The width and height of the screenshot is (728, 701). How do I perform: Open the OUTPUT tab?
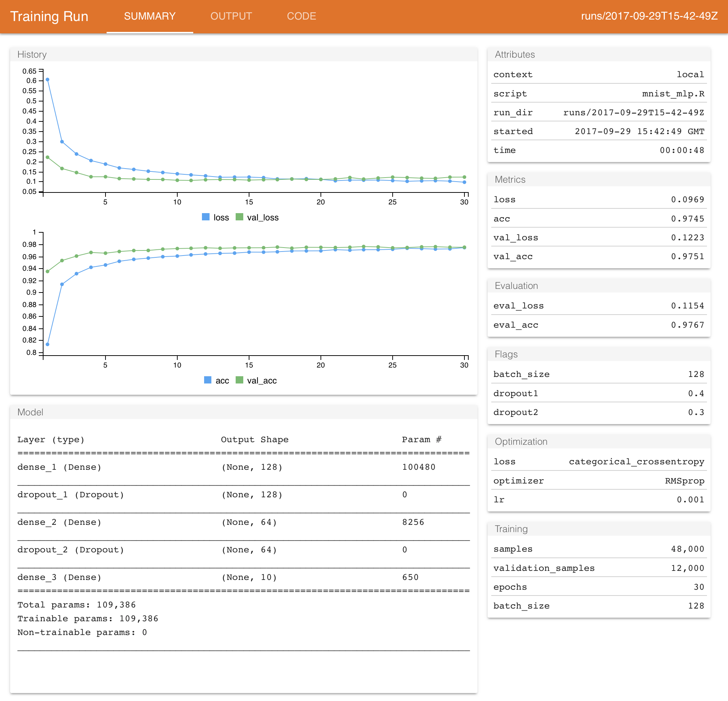pos(231,16)
